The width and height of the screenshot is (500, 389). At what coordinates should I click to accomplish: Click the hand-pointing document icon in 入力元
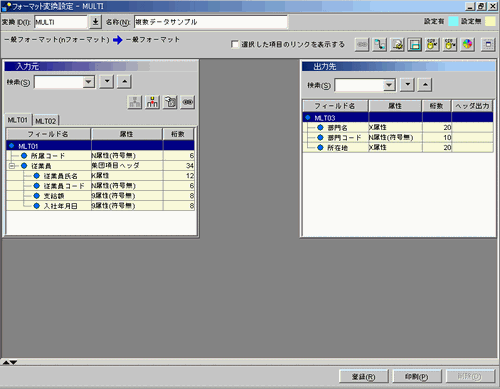(x=170, y=102)
